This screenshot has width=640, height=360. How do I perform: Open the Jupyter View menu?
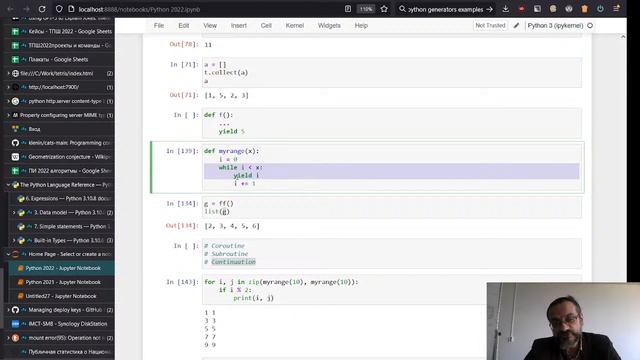tap(210, 25)
